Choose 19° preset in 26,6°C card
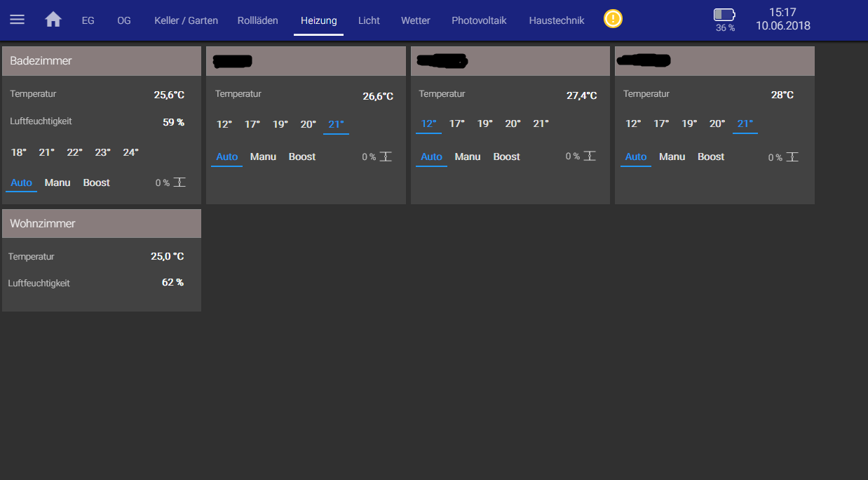Viewport: 868px width, 480px height. tap(280, 124)
